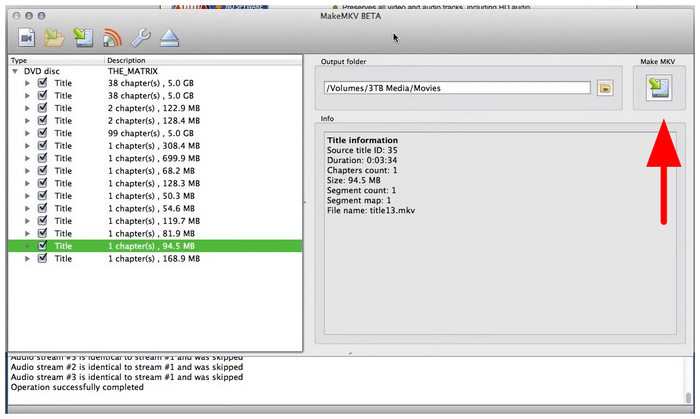Click the Description column header
700x419 pixels.
click(x=204, y=60)
